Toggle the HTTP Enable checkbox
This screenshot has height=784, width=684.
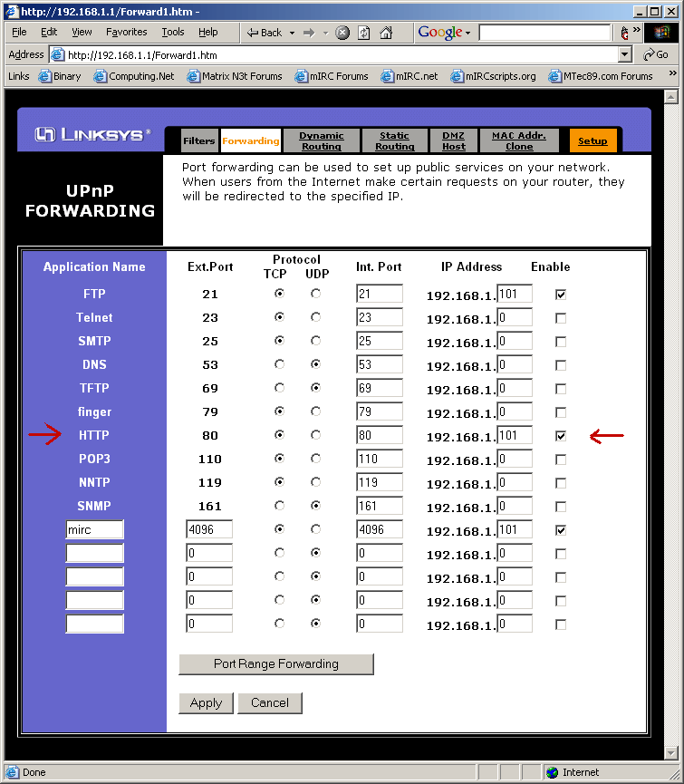[561, 436]
